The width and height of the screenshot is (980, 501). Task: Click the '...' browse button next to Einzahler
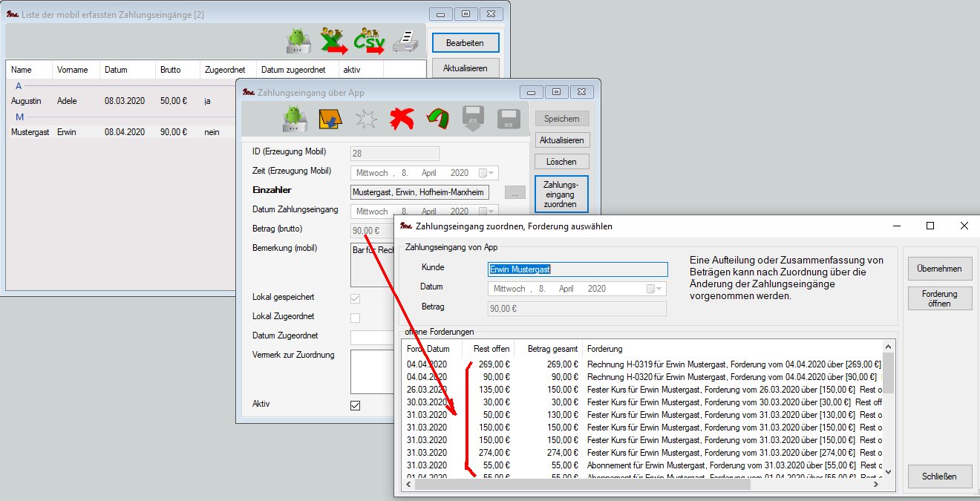[x=514, y=192]
